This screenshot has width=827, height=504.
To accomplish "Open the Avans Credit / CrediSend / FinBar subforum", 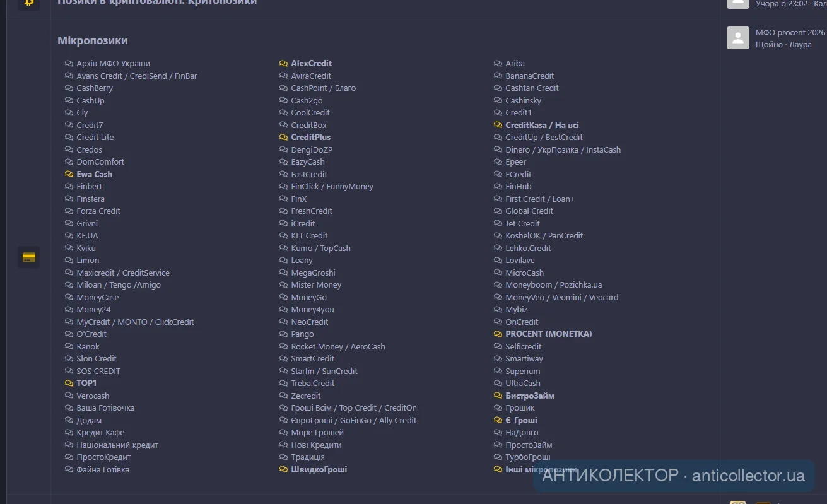I will coord(137,76).
